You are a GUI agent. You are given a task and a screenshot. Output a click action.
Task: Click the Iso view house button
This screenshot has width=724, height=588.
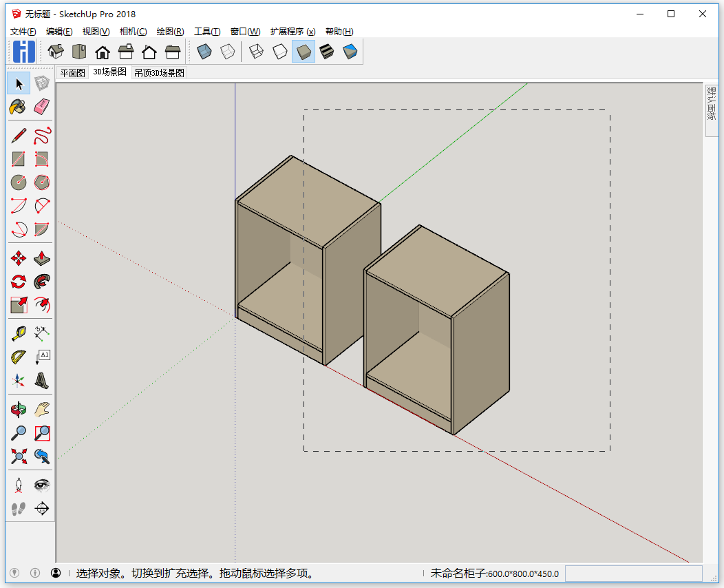[56, 52]
